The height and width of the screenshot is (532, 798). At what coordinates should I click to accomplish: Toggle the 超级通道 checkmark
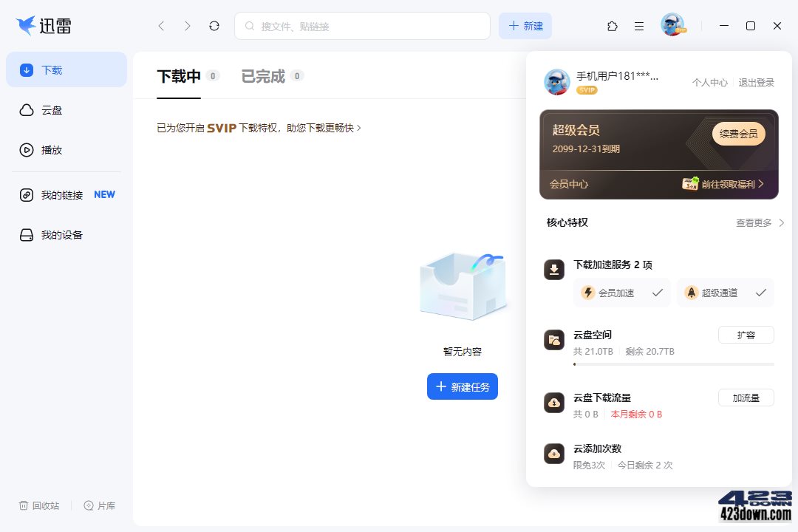click(761, 293)
